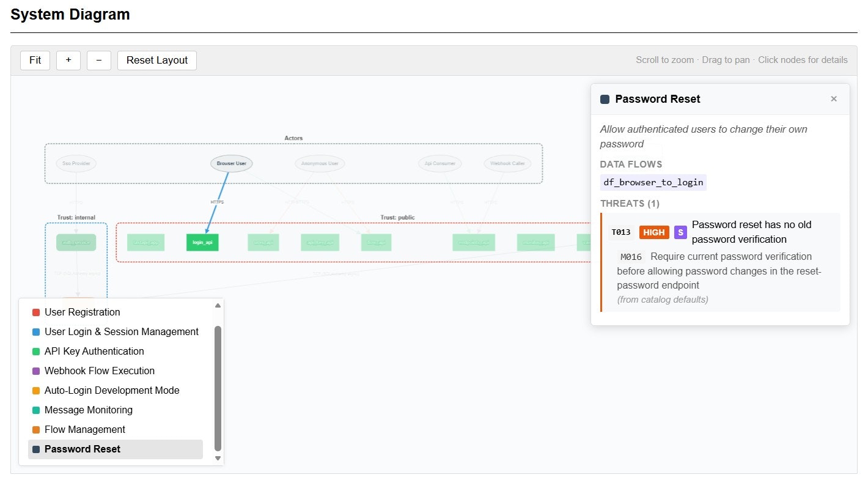Click the Browser User actor node
The width and height of the screenshot is (868, 480).
coord(231,163)
